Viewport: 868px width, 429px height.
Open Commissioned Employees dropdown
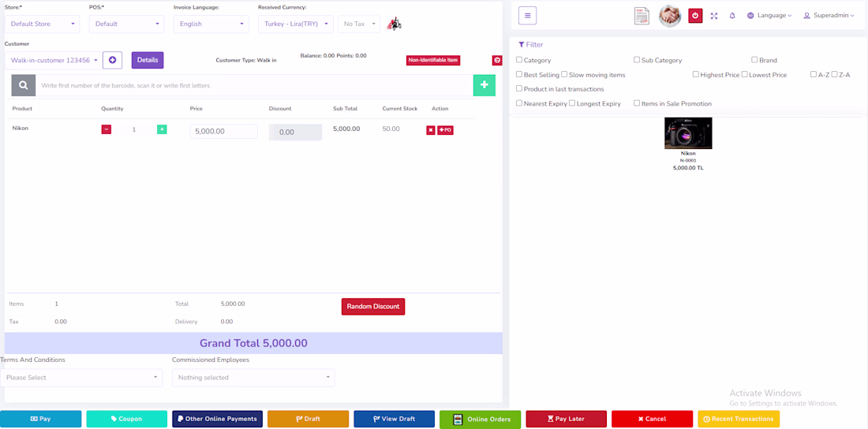(253, 378)
